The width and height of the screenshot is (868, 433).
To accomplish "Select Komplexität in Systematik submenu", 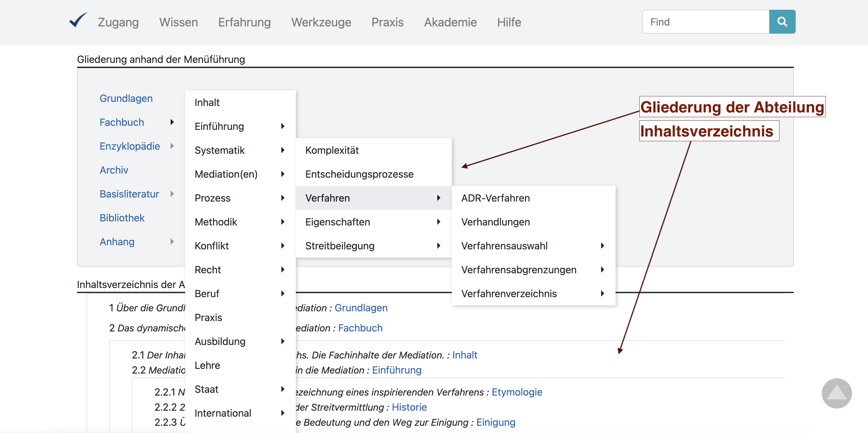I will coord(332,150).
